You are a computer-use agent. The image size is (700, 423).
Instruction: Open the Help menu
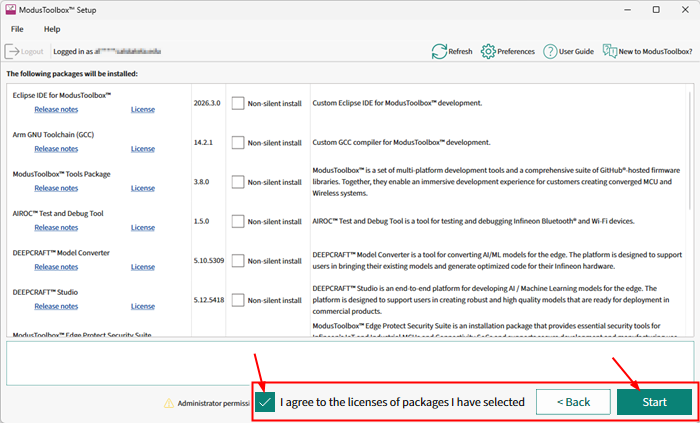point(52,29)
